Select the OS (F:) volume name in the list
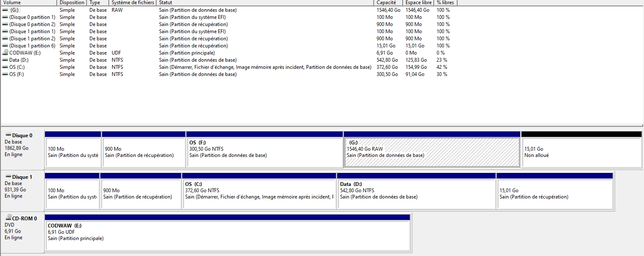This screenshot has width=644, height=256. pyautogui.click(x=16, y=74)
